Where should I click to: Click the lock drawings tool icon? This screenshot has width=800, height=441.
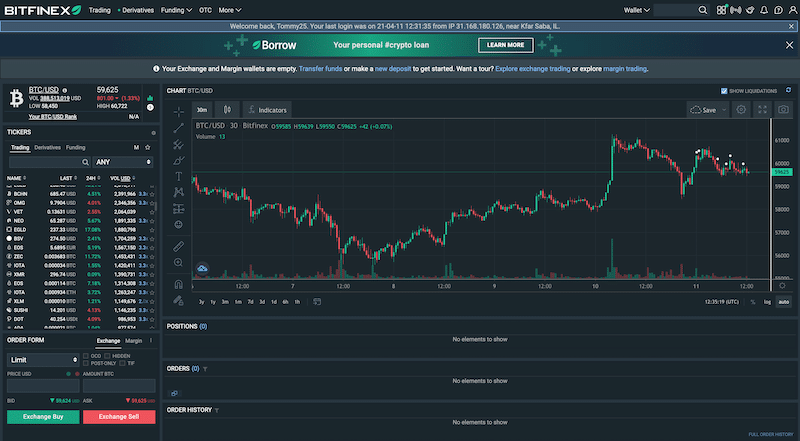[x=178, y=301]
